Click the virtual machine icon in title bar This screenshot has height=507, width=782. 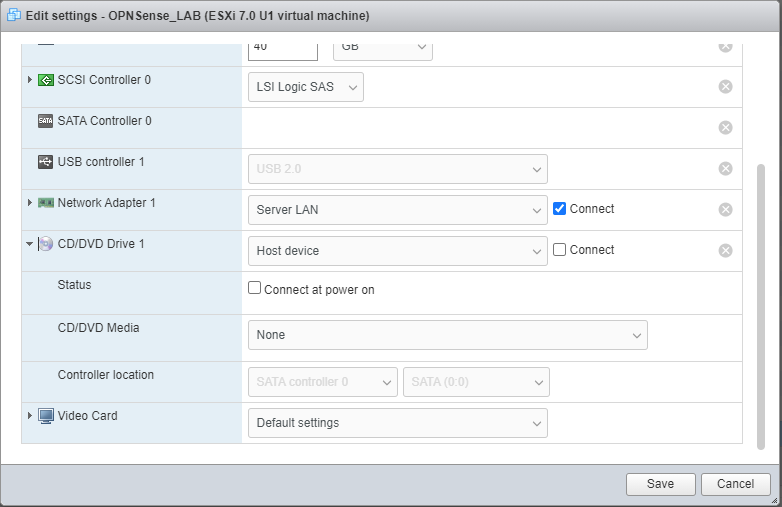point(14,15)
